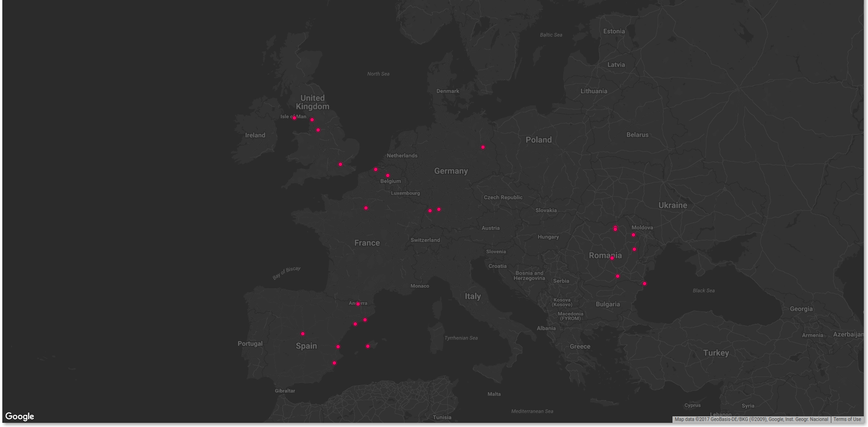The width and height of the screenshot is (868, 427).
Task: Click the Bay of Biscay label
Action: point(287,272)
